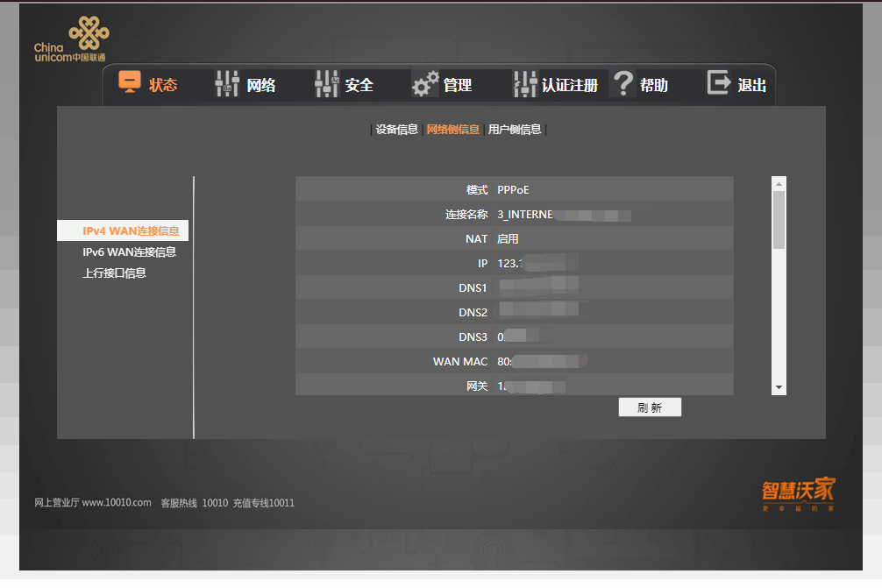Click the DNS1 label
882x588 pixels.
click(473, 287)
